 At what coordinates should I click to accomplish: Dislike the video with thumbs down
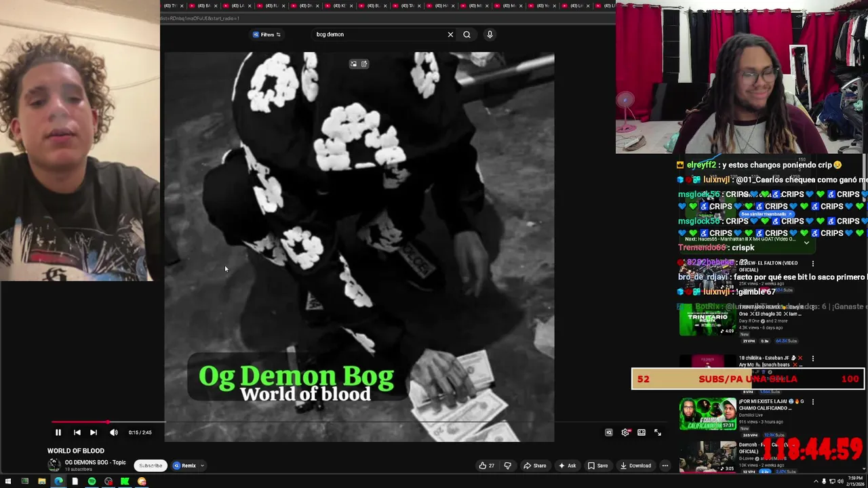pos(507,466)
